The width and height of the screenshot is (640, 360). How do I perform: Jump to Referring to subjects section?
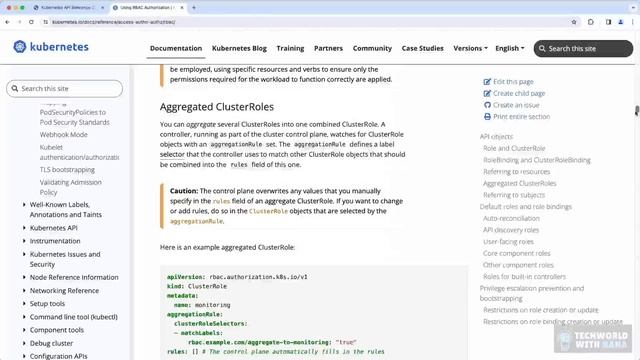514,195
